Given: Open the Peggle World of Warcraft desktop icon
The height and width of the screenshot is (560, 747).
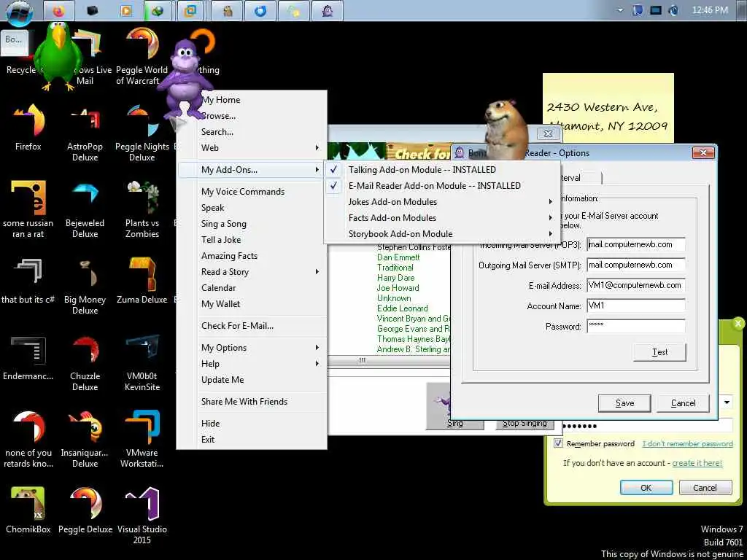Looking at the screenshot, I should point(142,57).
